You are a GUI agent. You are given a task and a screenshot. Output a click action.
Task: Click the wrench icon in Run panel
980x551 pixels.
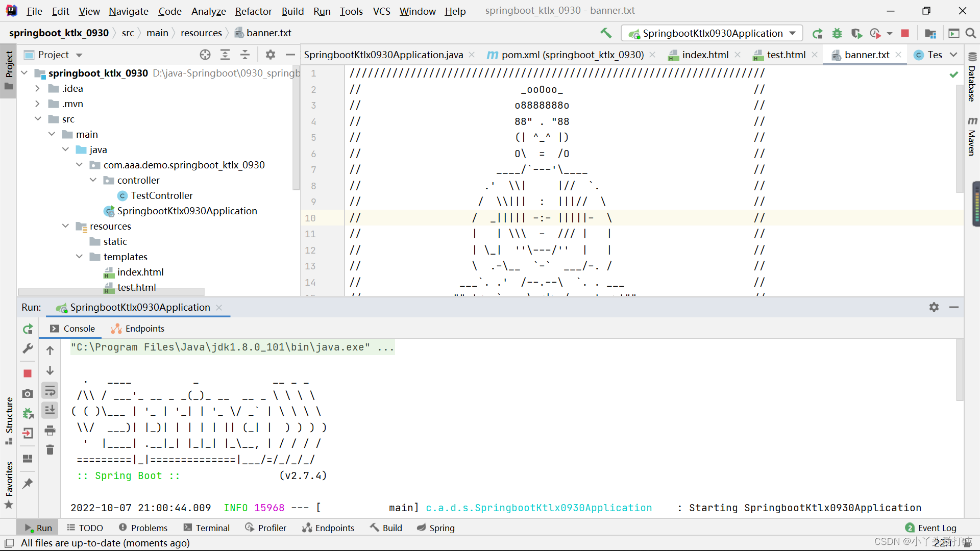(x=28, y=349)
